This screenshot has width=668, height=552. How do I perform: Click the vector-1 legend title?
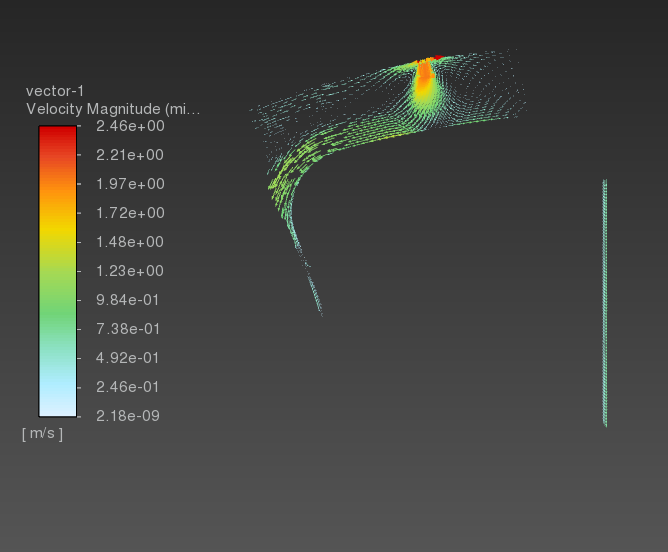coord(55,91)
